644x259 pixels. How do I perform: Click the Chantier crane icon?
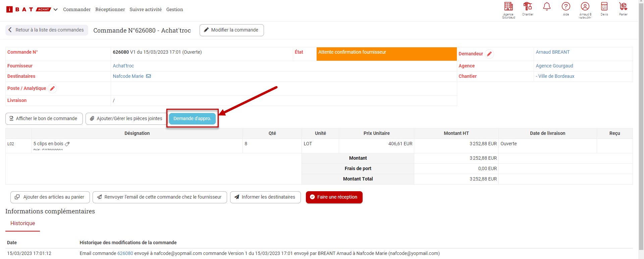point(528,7)
